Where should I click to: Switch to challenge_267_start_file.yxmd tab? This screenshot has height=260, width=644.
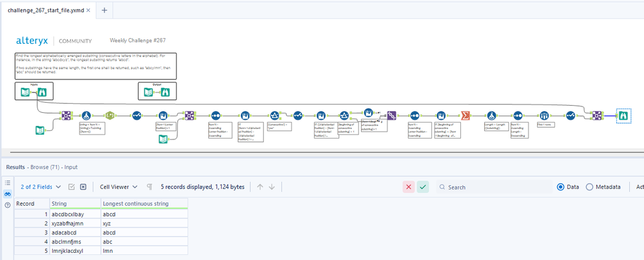[x=46, y=10]
